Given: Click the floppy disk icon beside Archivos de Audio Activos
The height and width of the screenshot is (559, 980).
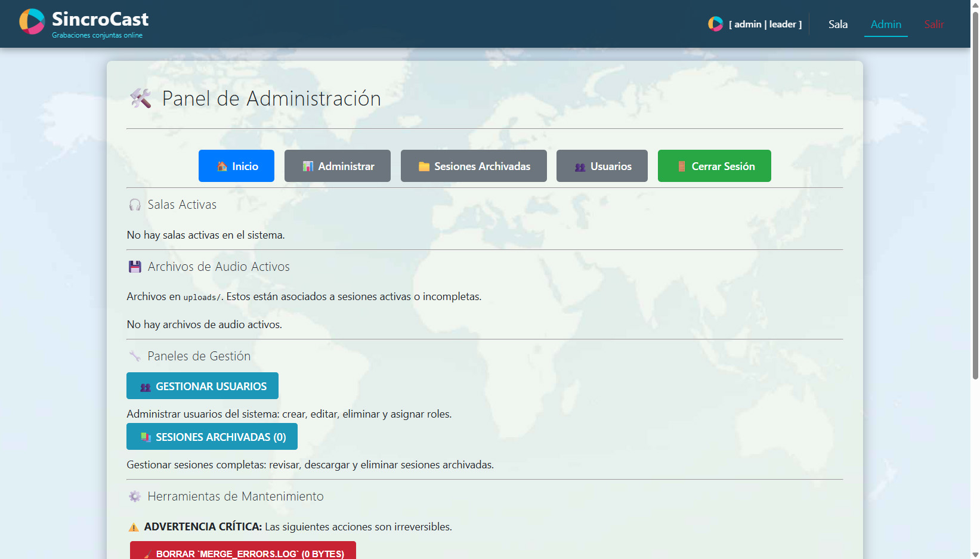Looking at the screenshot, I should point(135,267).
